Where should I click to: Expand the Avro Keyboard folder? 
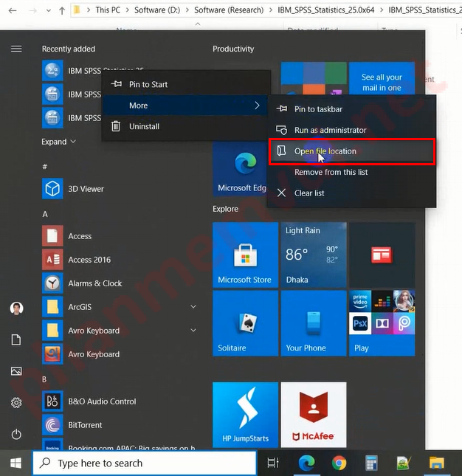193,331
